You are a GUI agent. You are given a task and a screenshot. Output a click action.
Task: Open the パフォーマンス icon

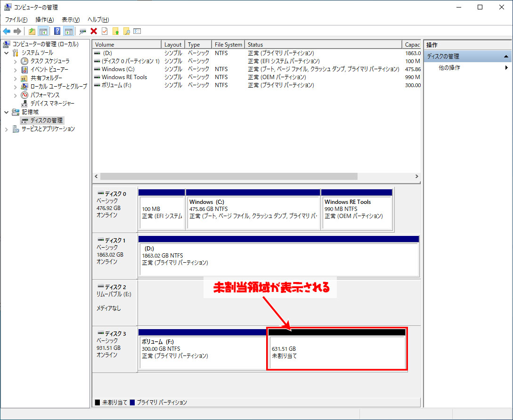coord(24,95)
